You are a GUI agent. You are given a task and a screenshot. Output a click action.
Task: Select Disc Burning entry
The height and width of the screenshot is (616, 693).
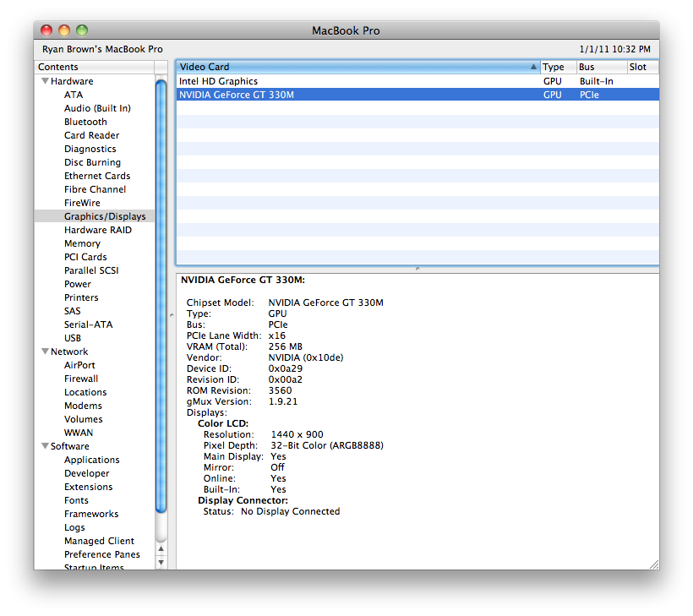[92, 162]
